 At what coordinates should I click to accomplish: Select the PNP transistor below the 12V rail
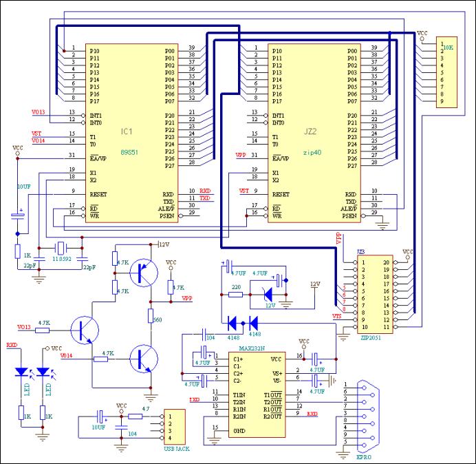tap(144, 273)
